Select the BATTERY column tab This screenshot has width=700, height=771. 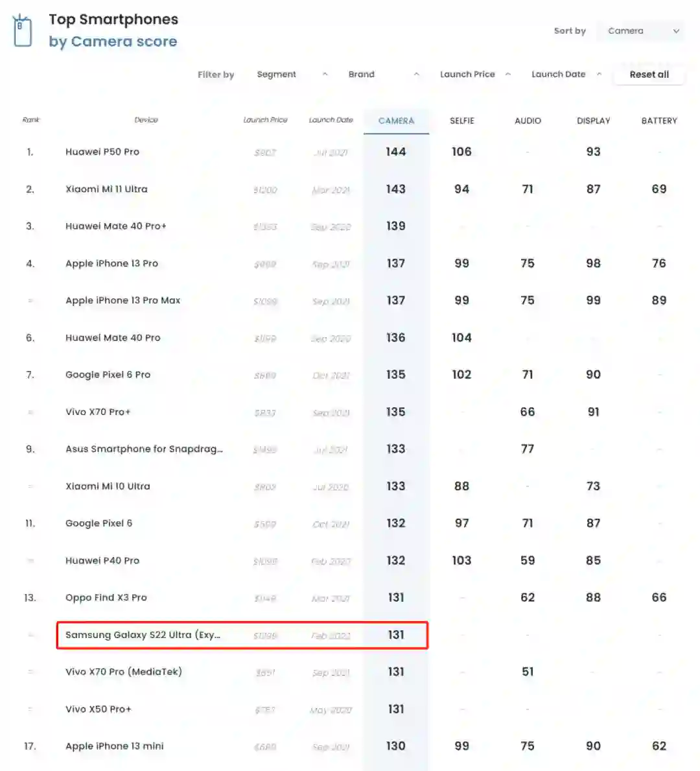pyautogui.click(x=659, y=121)
